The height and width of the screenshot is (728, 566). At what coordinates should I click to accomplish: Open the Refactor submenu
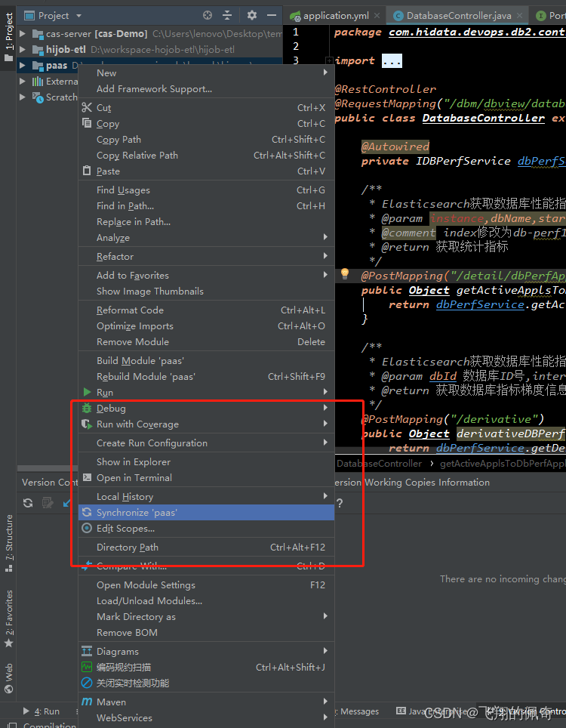pyautogui.click(x=207, y=256)
